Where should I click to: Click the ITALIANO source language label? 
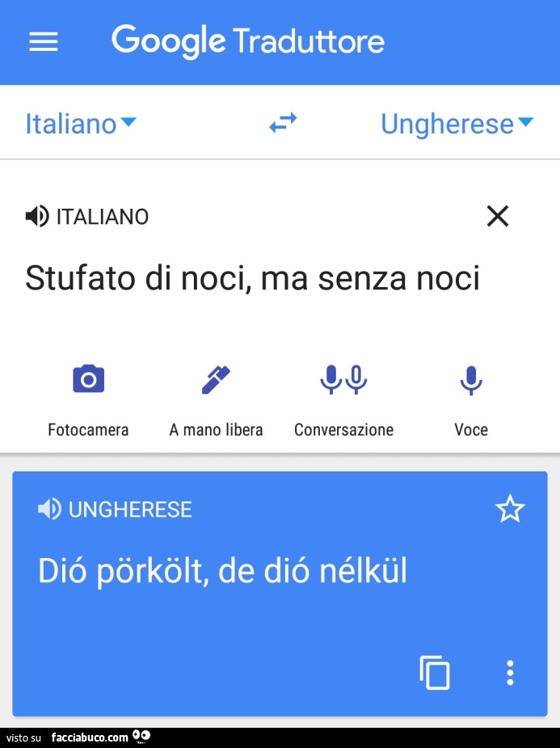coord(103,217)
